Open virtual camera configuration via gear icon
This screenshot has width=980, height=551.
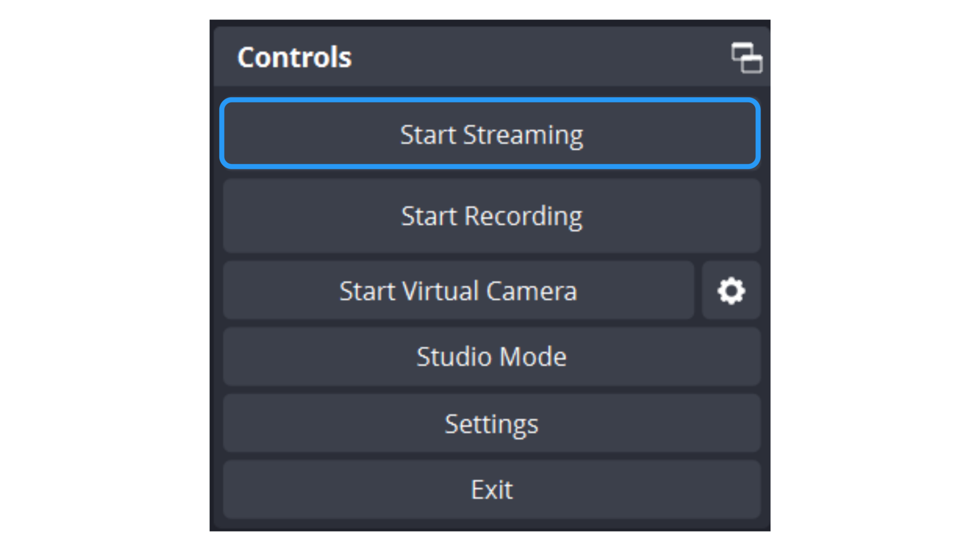point(731,290)
